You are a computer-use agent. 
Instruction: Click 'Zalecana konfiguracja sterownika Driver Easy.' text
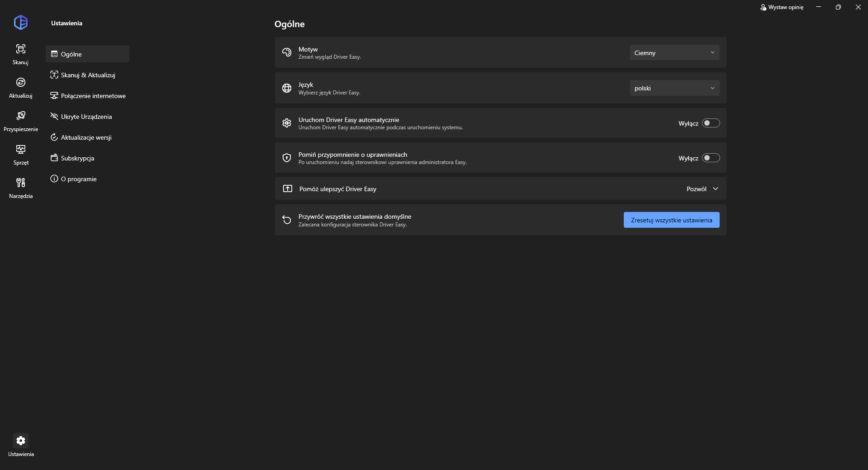click(x=353, y=225)
